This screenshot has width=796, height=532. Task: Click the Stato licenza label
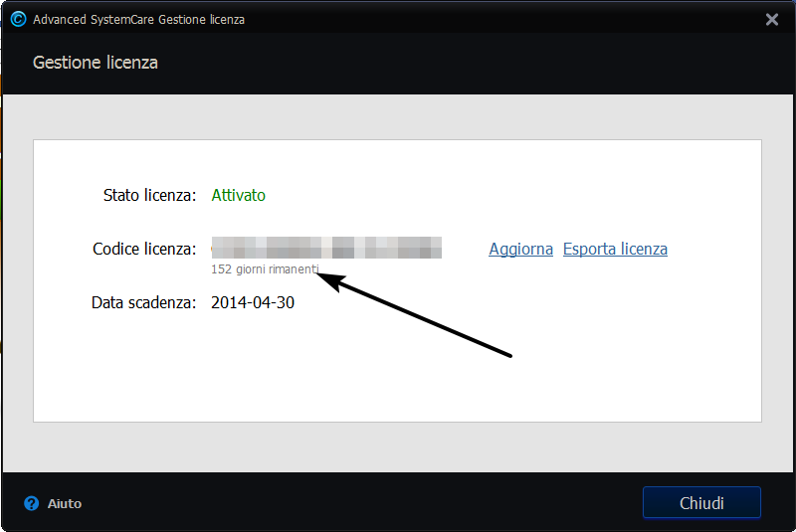pos(150,195)
